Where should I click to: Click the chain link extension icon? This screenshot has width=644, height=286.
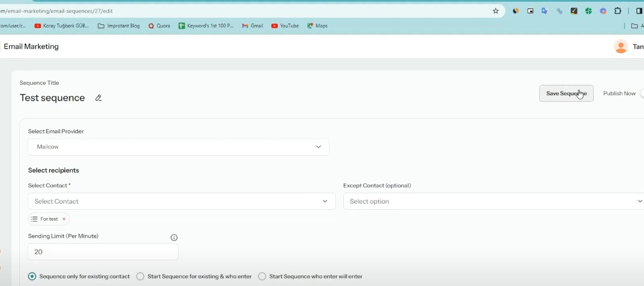(x=559, y=11)
